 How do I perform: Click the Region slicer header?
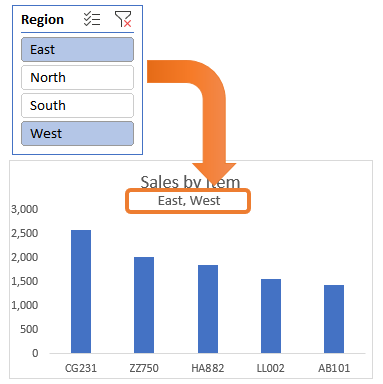click(x=42, y=20)
